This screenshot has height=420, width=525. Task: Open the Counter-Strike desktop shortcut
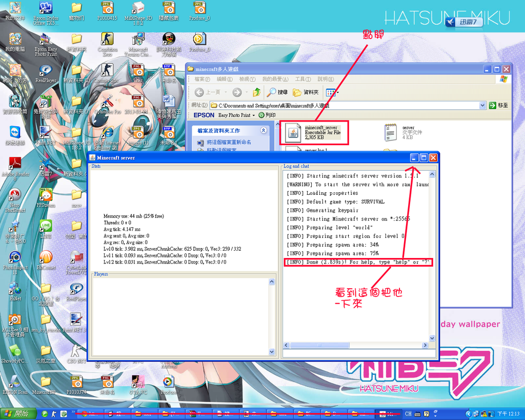tap(108, 74)
